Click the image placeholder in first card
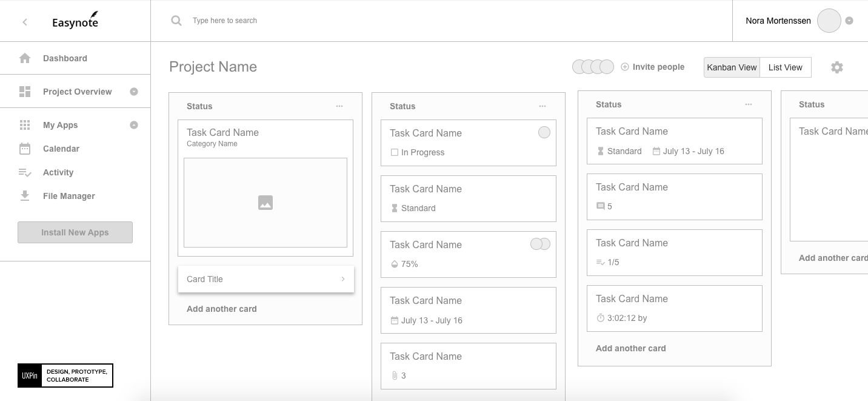The image size is (868, 401). [265, 203]
